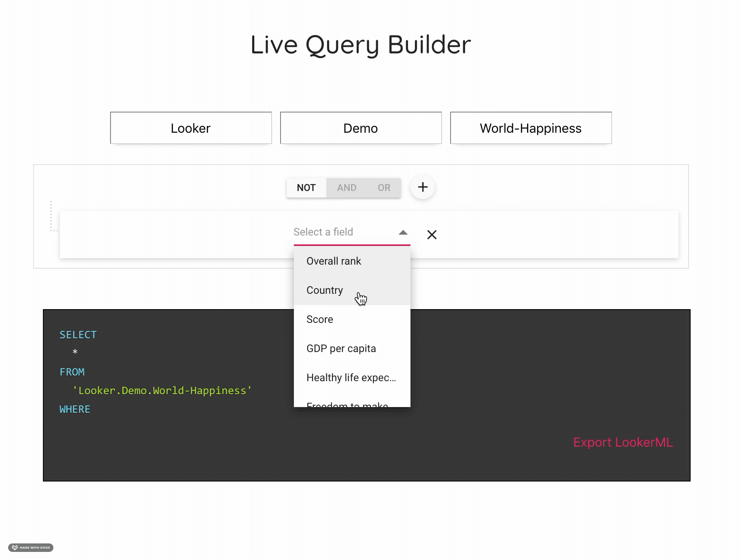740x560 pixels.
Task: Click the FROM keyword in the SQL
Action: tap(72, 372)
